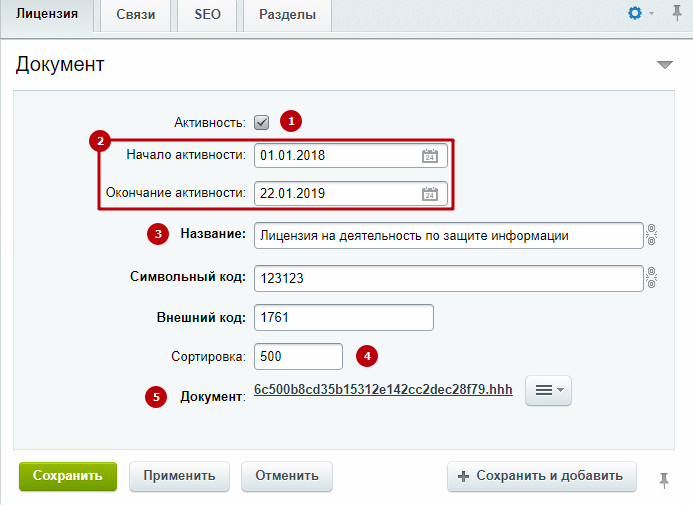Open the blue gear settings icon
The height and width of the screenshot is (505, 693).
pyautogui.click(x=635, y=13)
